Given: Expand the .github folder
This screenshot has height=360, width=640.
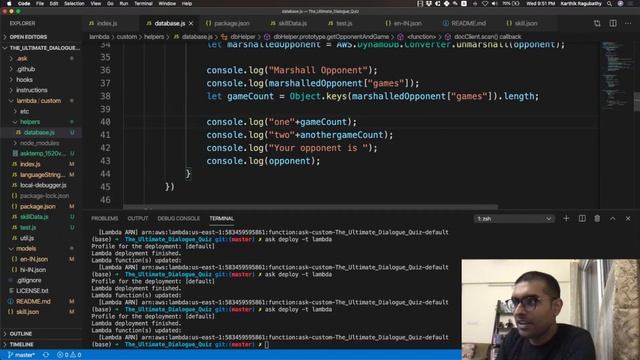Looking at the screenshot, I should click(41, 69).
